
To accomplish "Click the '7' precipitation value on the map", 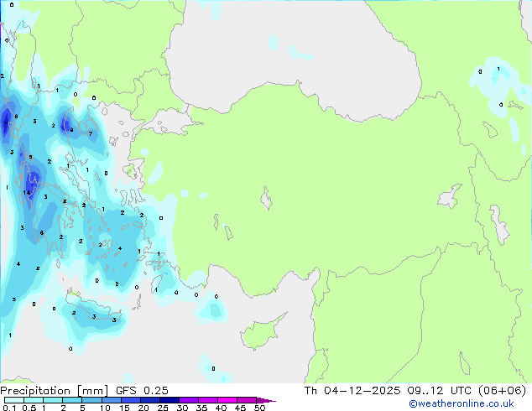I will click(91, 133).
